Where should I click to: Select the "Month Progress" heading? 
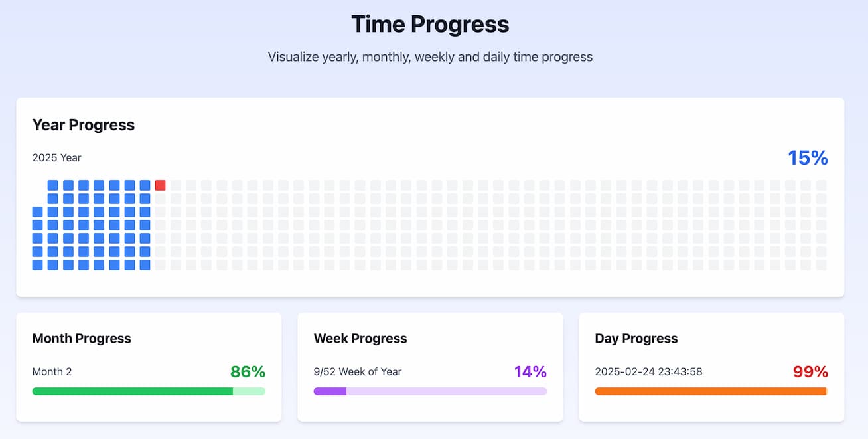[82, 339]
